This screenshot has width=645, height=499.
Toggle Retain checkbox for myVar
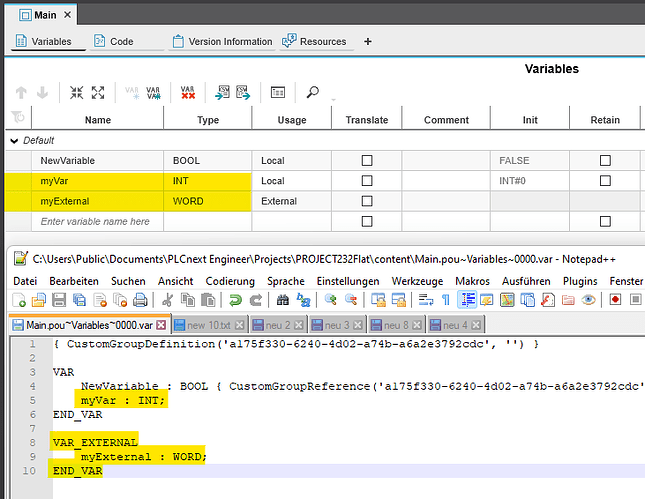605,181
